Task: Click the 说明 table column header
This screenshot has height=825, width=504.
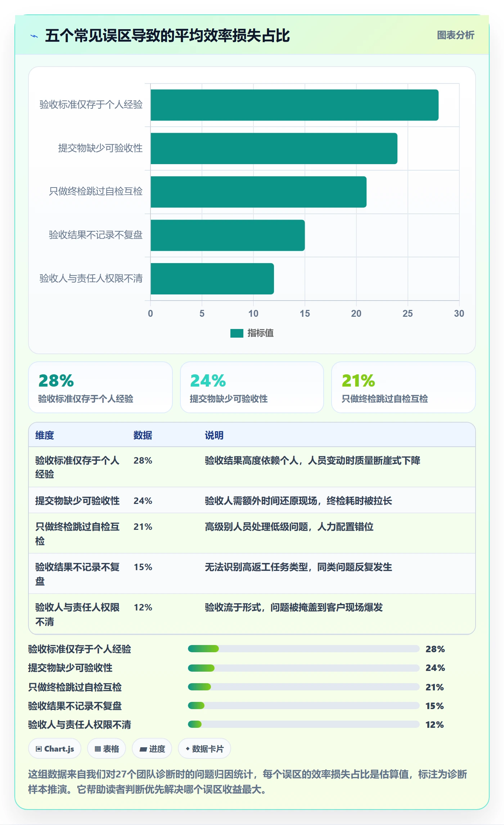Action: pos(214,435)
